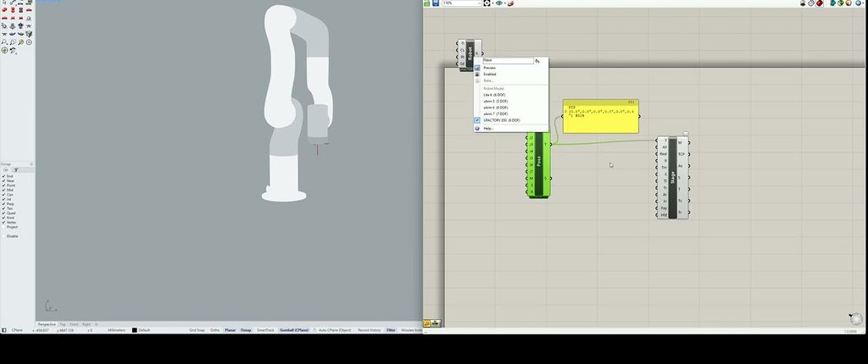Screen dimensions: 868x364
Task: Click the black Default layer color swatch
Action: [x=134, y=330]
